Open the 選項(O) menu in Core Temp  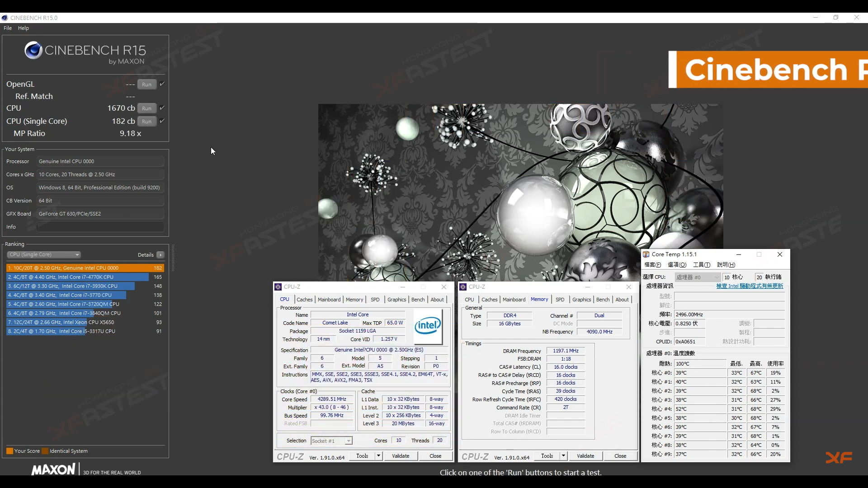pyautogui.click(x=677, y=265)
